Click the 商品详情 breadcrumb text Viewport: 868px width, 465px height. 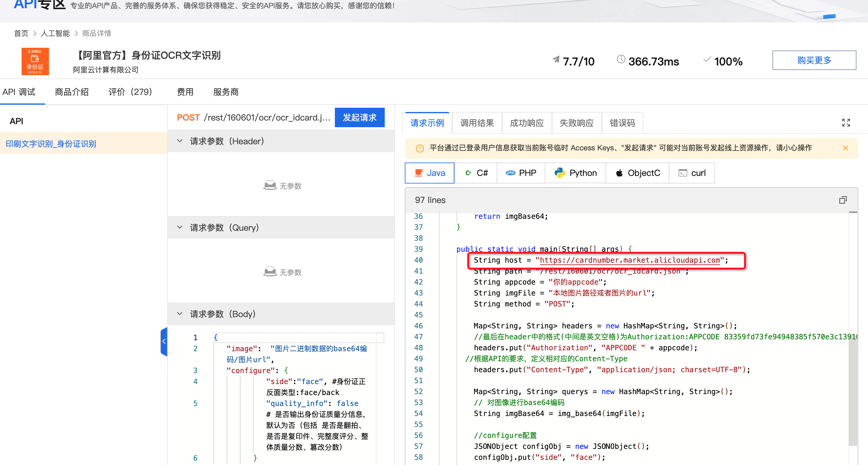[97, 33]
